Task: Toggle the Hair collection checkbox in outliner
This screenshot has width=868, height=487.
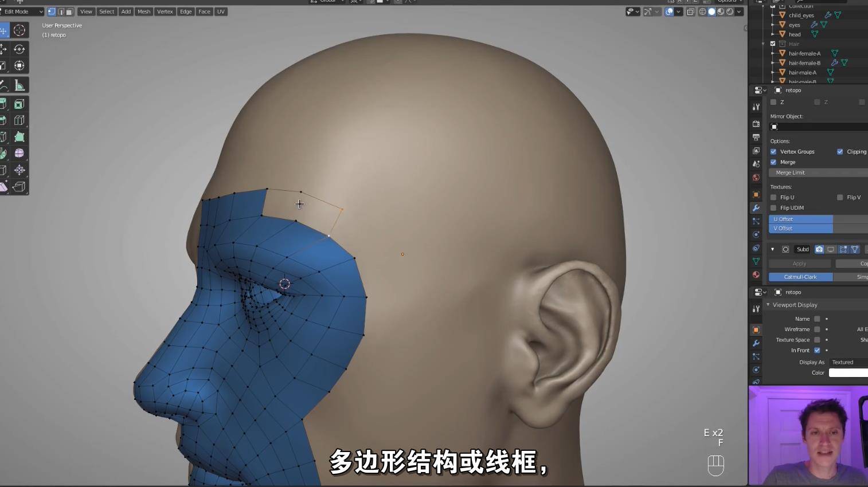Action: click(x=773, y=44)
